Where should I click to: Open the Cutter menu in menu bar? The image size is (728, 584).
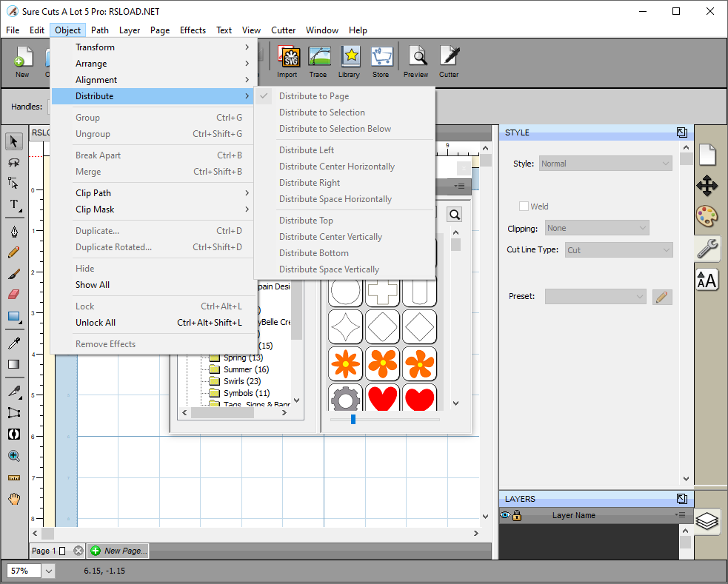pos(283,30)
